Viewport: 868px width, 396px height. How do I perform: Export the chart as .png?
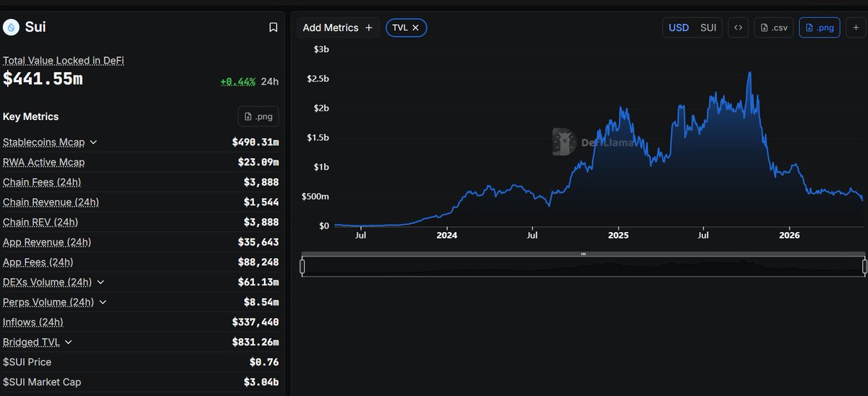820,27
